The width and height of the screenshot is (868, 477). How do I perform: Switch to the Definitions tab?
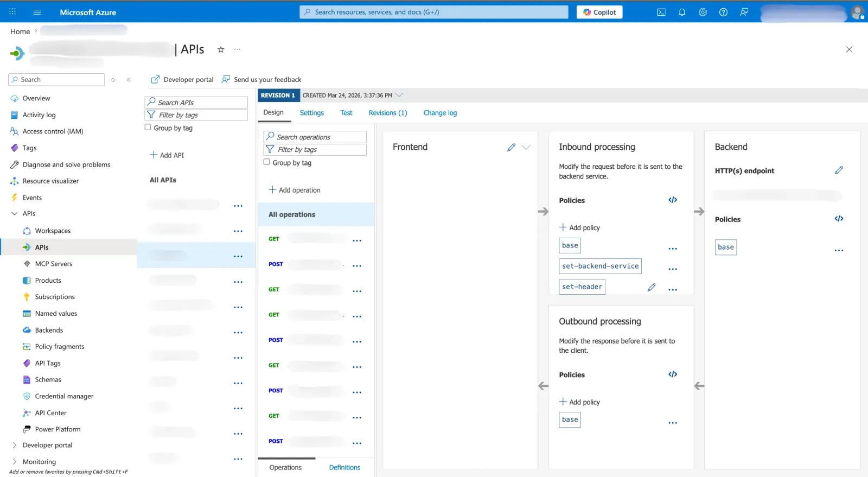[x=344, y=467]
